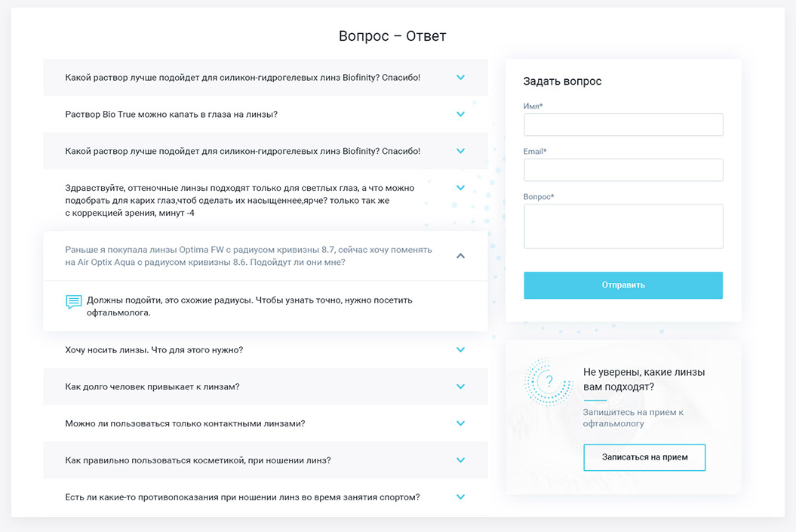Click the Optima FW question header text

[249, 256]
